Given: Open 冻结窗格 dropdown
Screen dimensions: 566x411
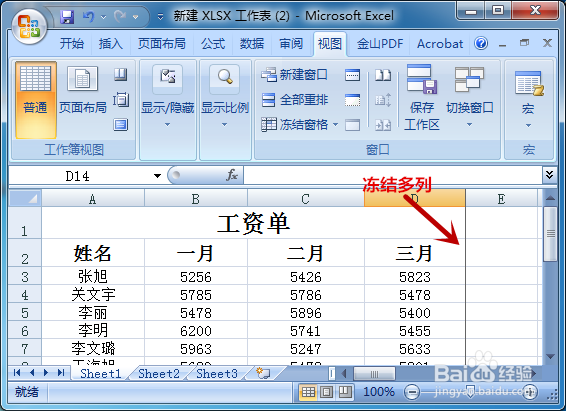Looking at the screenshot, I should coord(300,124).
